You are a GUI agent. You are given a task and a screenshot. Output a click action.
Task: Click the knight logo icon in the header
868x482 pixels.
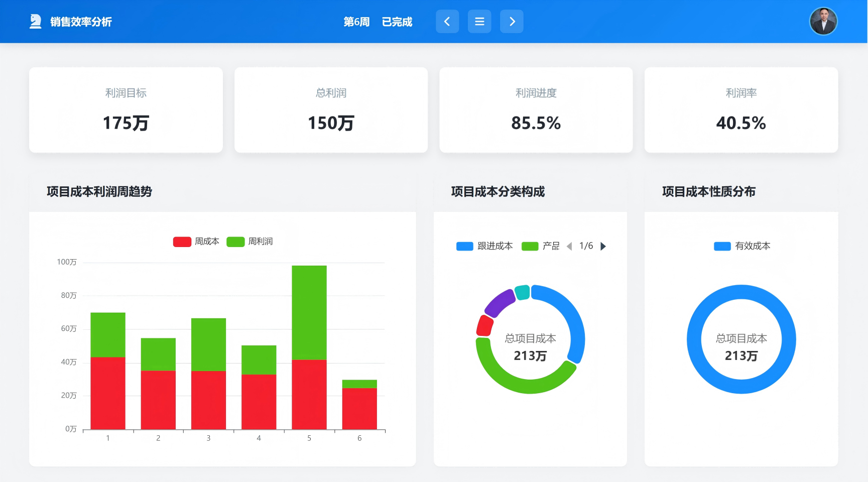point(35,21)
